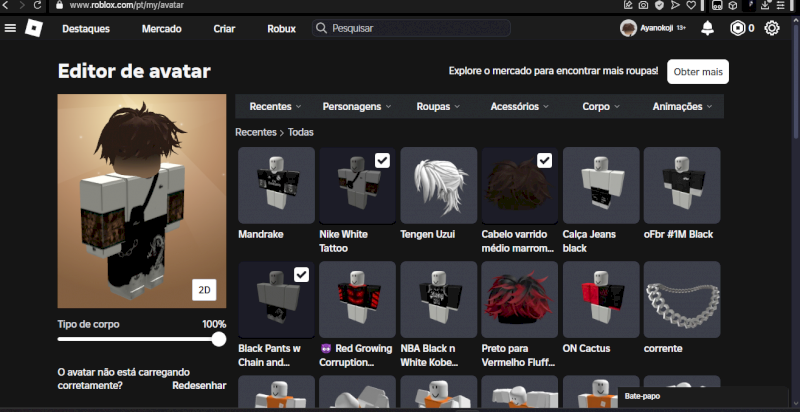Open the Criar menu item
The image size is (800, 412).
point(224,29)
